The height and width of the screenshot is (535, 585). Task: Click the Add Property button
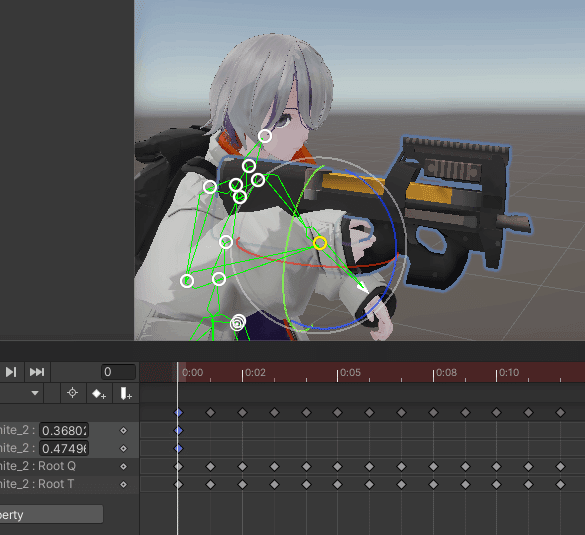(x=51, y=514)
